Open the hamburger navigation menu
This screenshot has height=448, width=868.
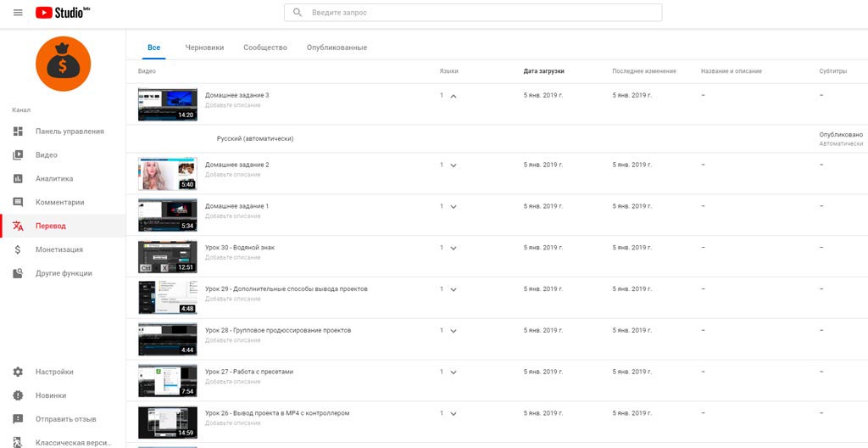(18, 13)
